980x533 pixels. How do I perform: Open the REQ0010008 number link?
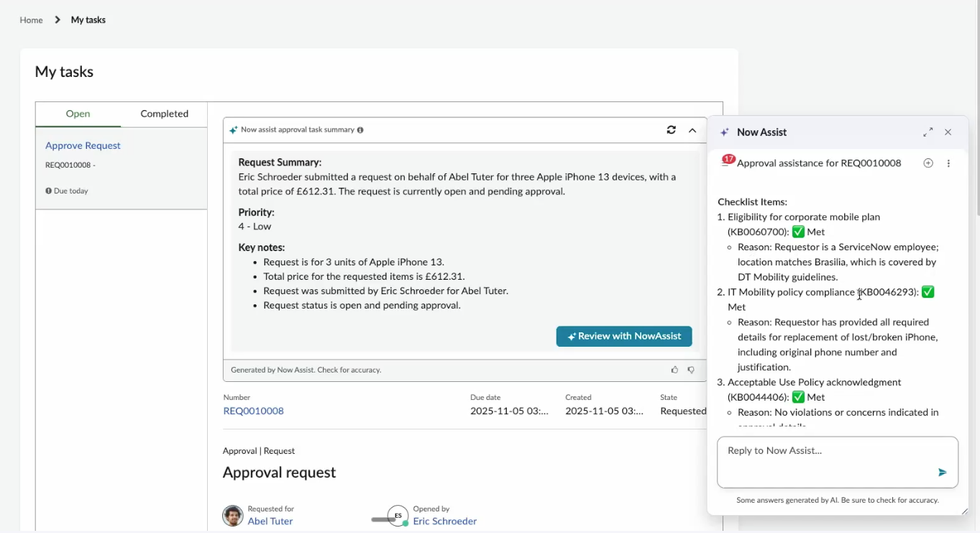coord(254,411)
